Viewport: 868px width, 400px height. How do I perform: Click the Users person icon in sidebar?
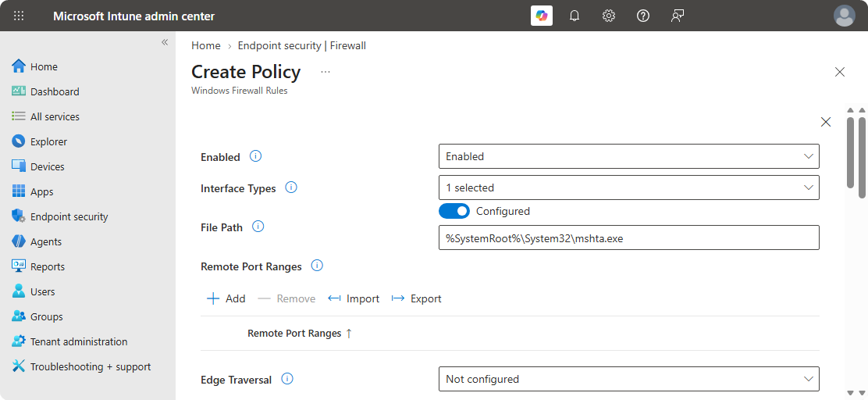tap(19, 291)
